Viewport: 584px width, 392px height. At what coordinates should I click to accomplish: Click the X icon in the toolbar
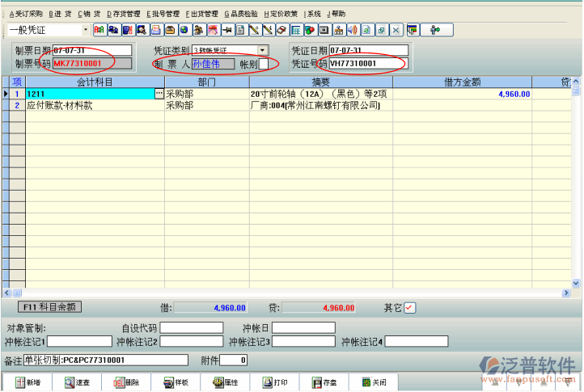pyautogui.click(x=396, y=31)
